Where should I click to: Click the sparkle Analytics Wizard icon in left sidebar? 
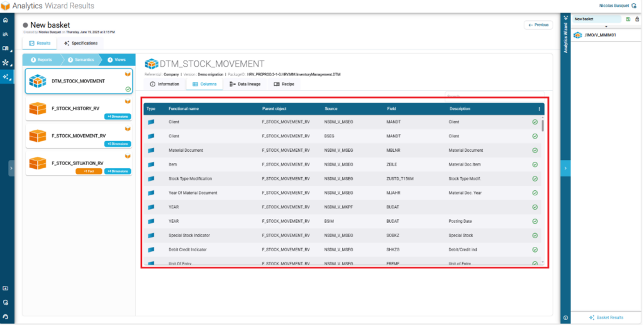coord(6,77)
